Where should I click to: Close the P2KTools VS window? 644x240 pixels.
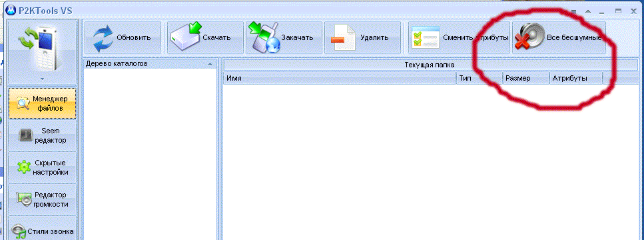[x=633, y=12]
